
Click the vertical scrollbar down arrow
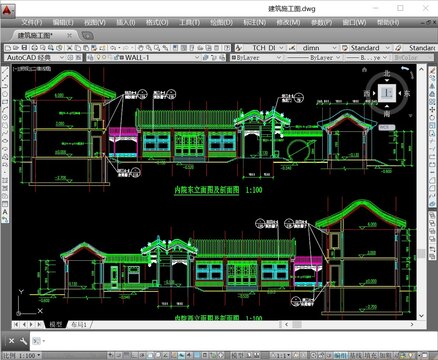(421, 315)
